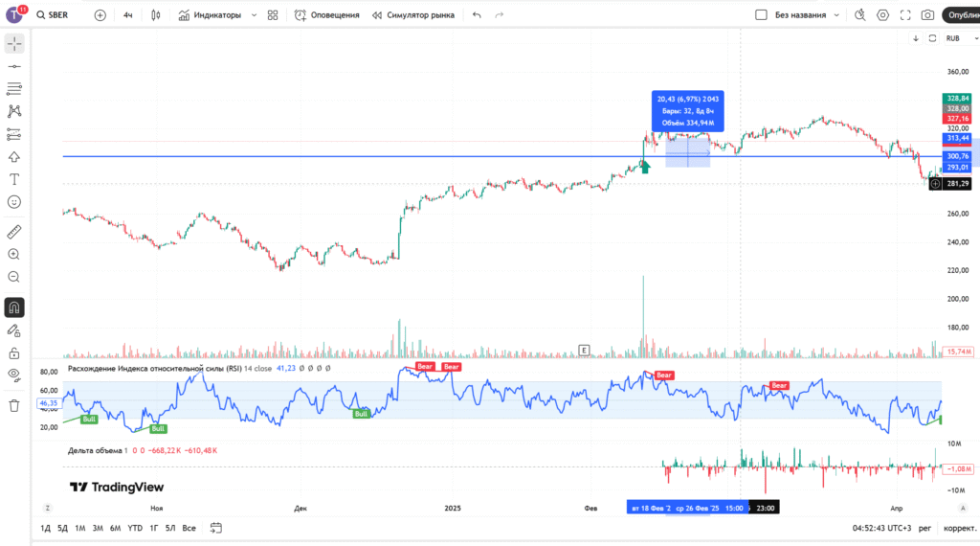This screenshot has width=980, height=546.
Task: Open the layout setup square icon
Action: pyautogui.click(x=761, y=15)
